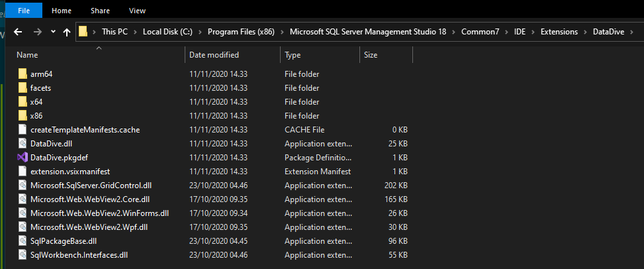Click the x86 folder icon
The image size is (644, 269).
click(x=23, y=115)
